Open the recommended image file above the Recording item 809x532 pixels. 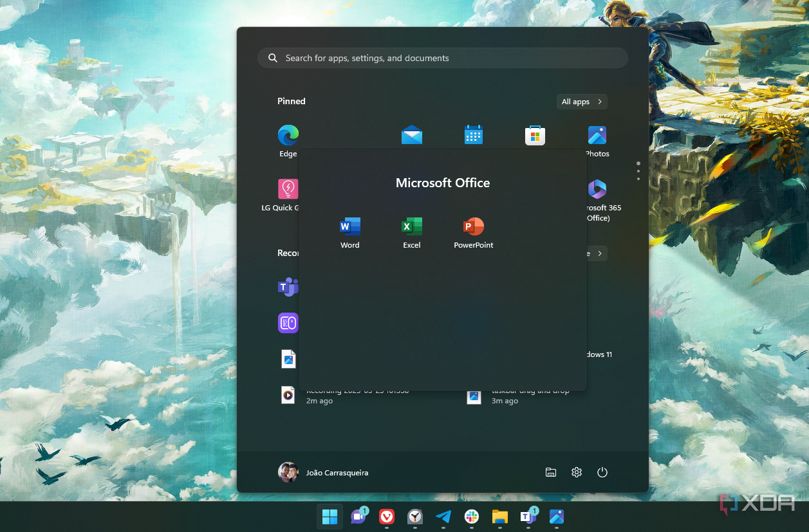pos(288,359)
